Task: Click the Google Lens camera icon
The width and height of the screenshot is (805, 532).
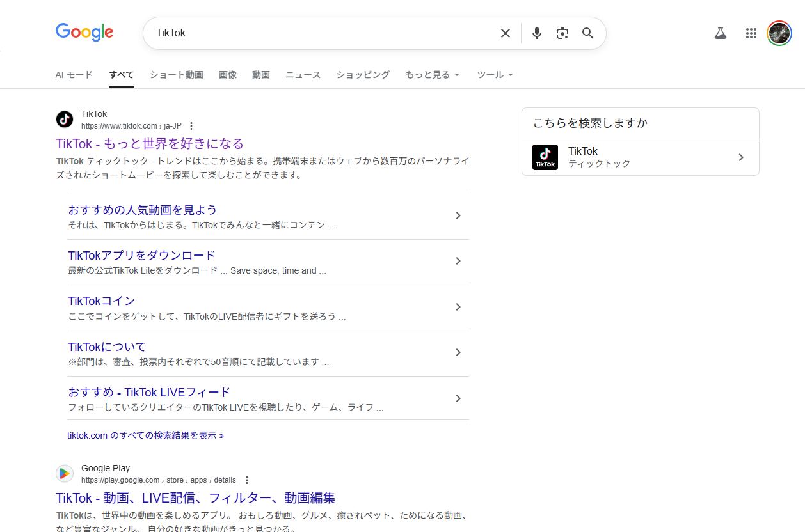Action: click(562, 33)
